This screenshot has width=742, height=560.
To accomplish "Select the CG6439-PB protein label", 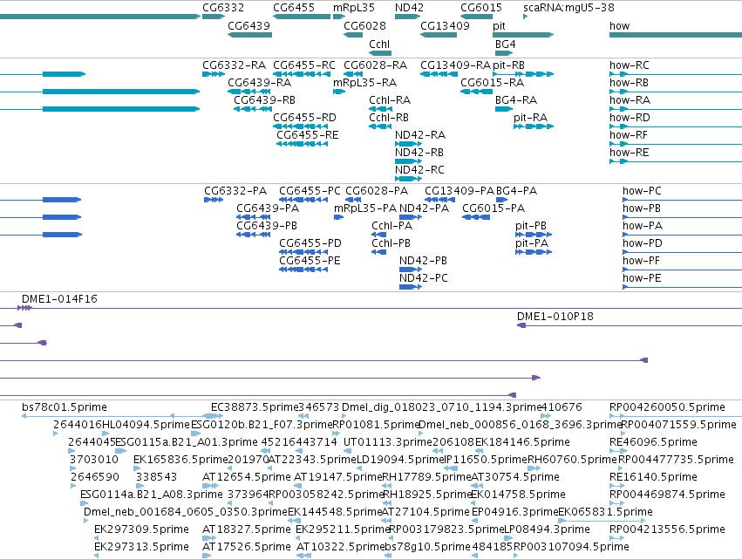I will click(x=267, y=226).
